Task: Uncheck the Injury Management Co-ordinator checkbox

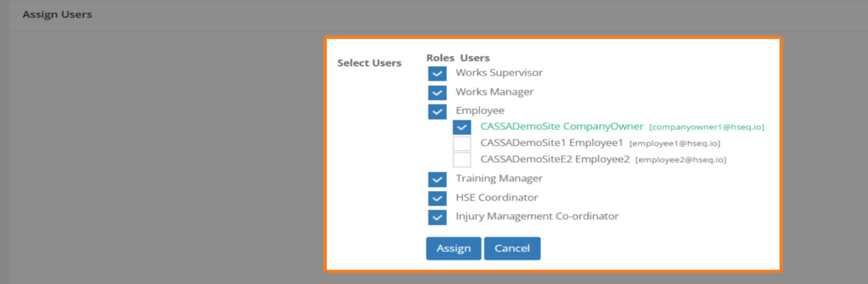Action: 437,217
